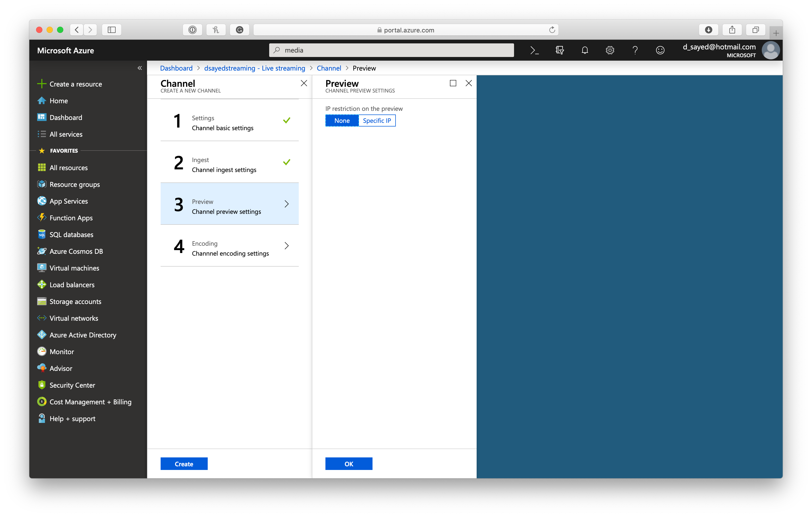Follow dsayedstreaming - Live streaming breadcrumb

click(255, 68)
